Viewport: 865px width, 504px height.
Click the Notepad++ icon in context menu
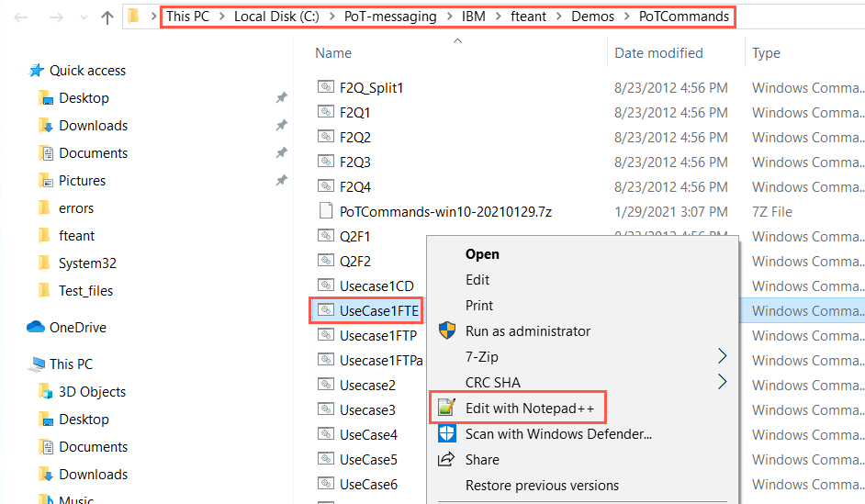(446, 408)
